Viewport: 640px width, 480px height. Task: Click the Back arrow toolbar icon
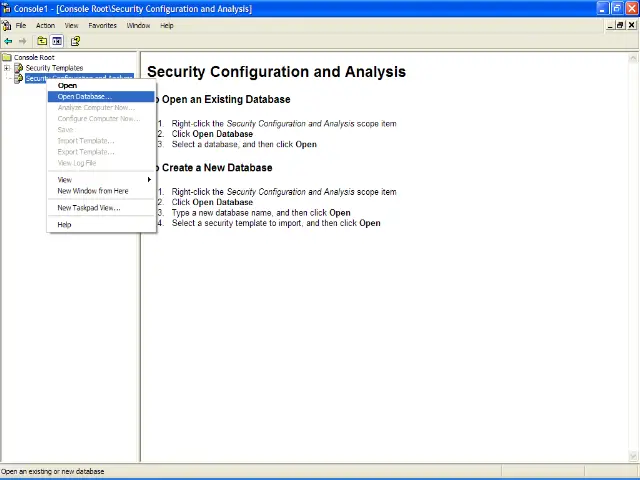click(x=8, y=41)
